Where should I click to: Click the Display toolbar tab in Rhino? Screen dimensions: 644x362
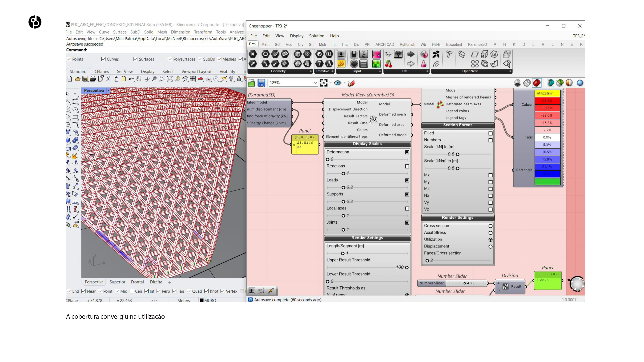[148, 71]
